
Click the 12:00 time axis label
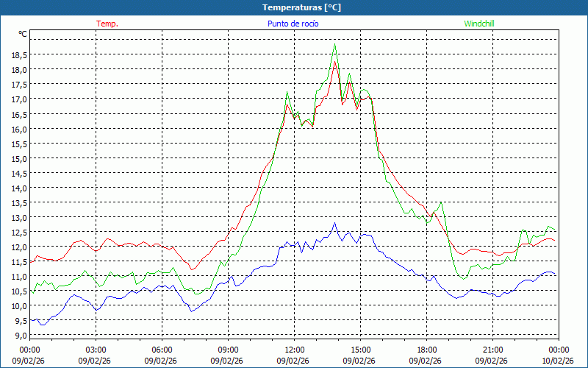click(x=294, y=350)
